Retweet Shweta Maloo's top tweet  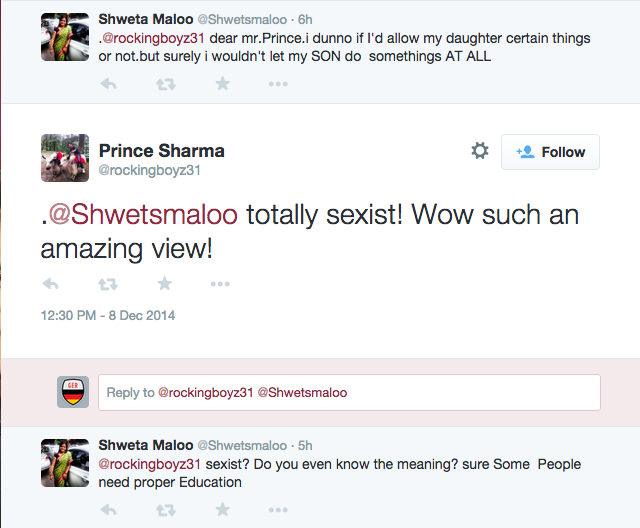[165, 84]
